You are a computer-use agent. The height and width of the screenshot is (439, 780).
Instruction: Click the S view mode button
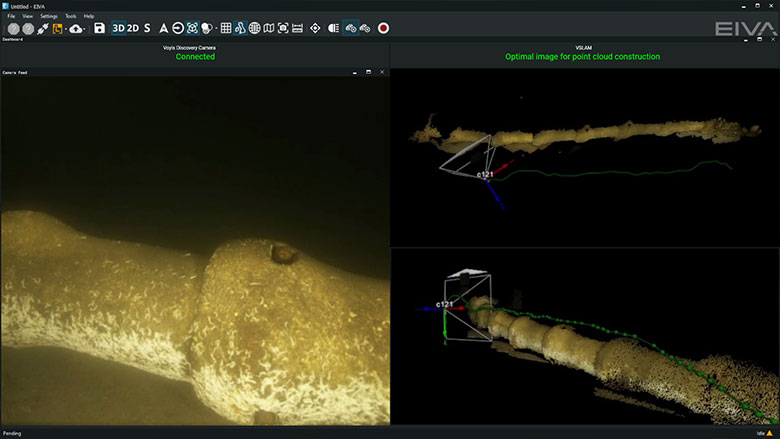[147, 28]
